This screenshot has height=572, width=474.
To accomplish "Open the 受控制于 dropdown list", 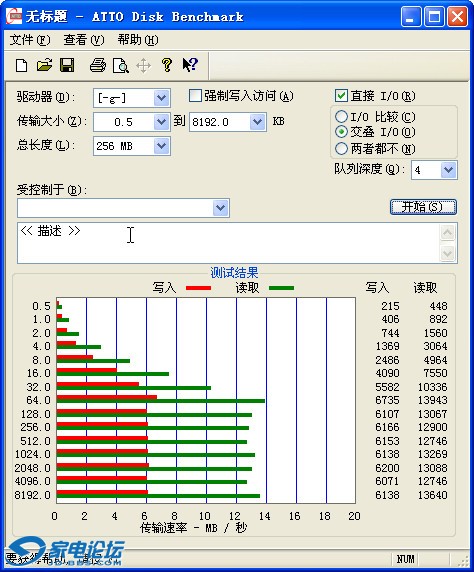I will point(220,208).
